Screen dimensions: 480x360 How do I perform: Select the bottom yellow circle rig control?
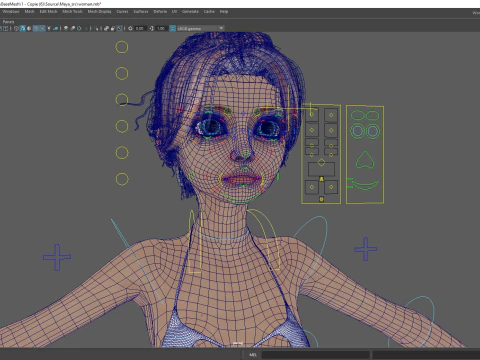122,179
